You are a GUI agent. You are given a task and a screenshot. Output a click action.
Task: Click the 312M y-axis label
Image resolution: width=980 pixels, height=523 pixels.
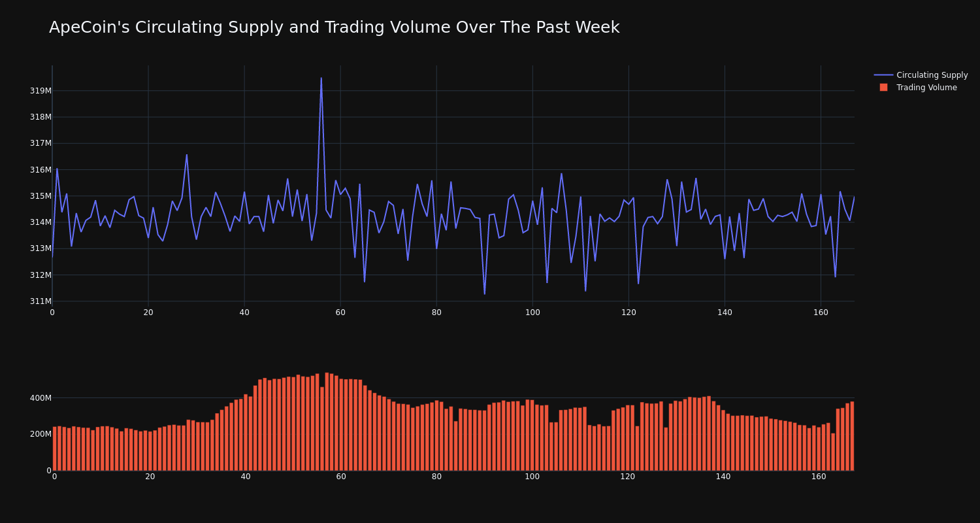41,275
